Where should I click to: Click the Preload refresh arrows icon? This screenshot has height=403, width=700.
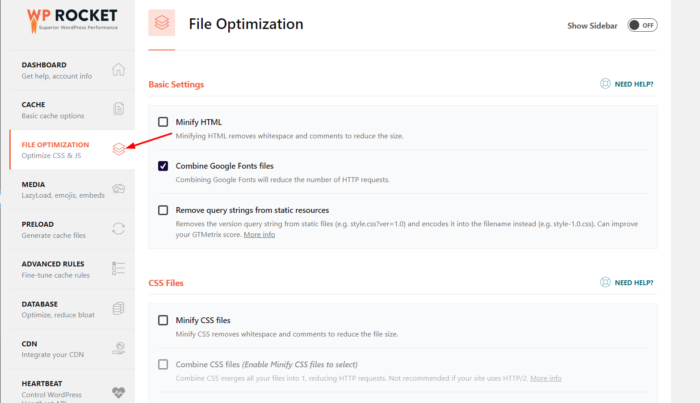[118, 229]
